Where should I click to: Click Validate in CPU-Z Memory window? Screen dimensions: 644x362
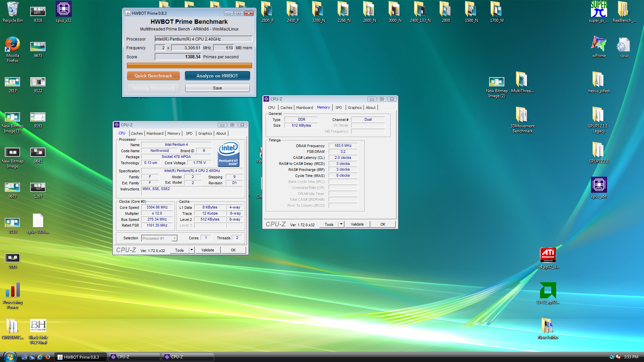357,224
